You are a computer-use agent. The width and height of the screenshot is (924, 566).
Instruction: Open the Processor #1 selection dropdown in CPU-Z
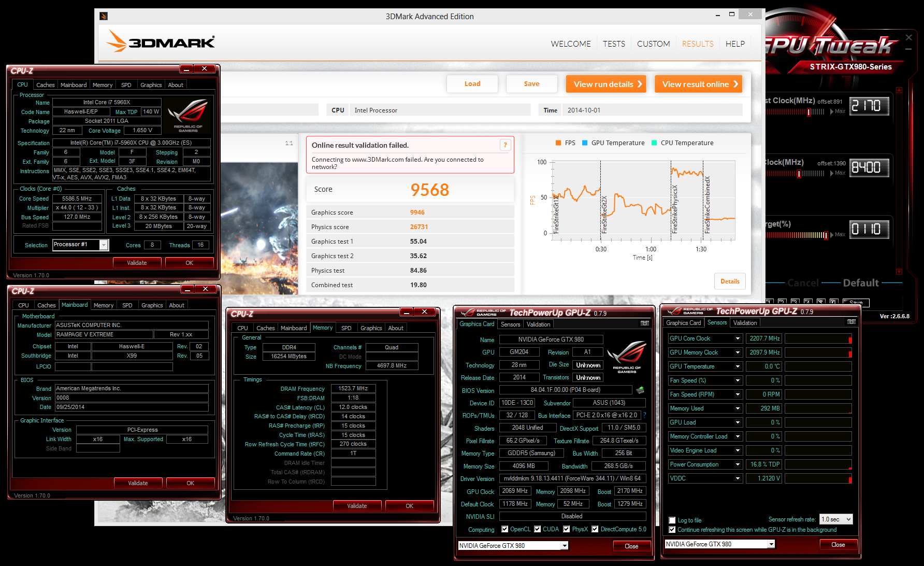pos(104,245)
